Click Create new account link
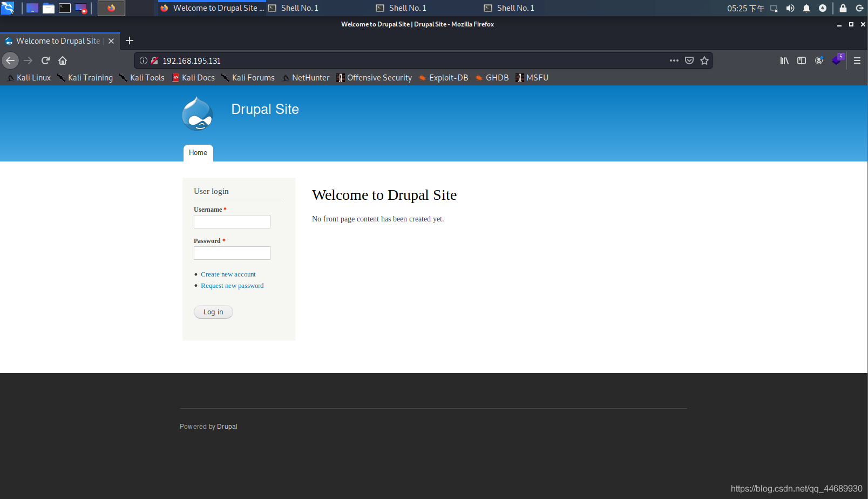The height and width of the screenshot is (499, 868). [228, 274]
